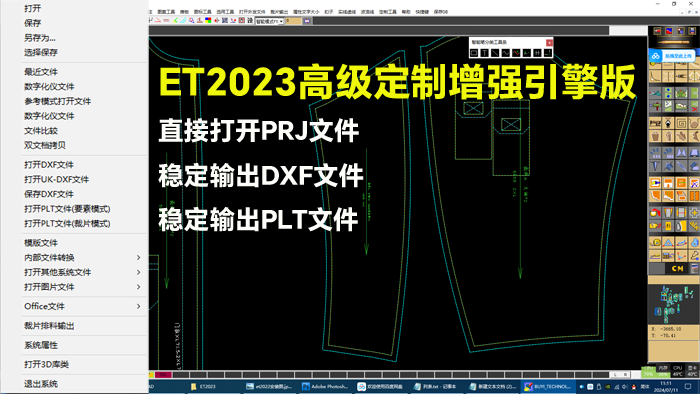Select 打开3D库类 menu entry
Image resolution: width=700 pixels, height=394 pixels.
coord(46,364)
